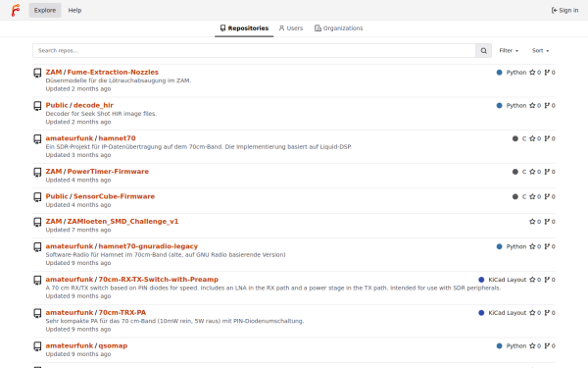Click 'Updated 7 months ago' text

pyautogui.click(x=78, y=230)
